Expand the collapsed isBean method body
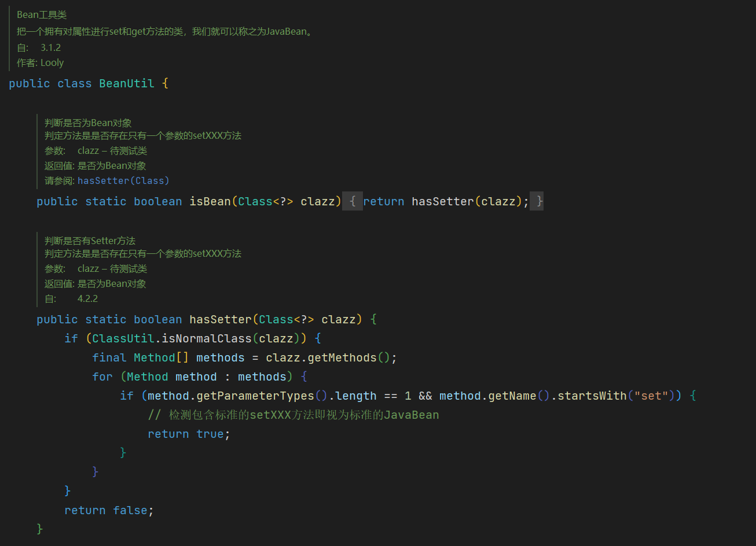 (354, 201)
